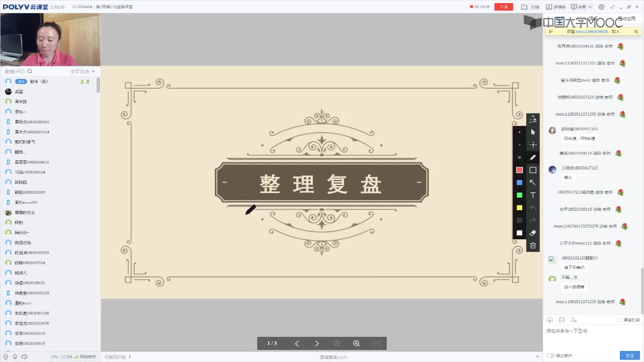The height and width of the screenshot is (362, 644).
Task: Pick the black pen color
Action: [x=520, y=220]
